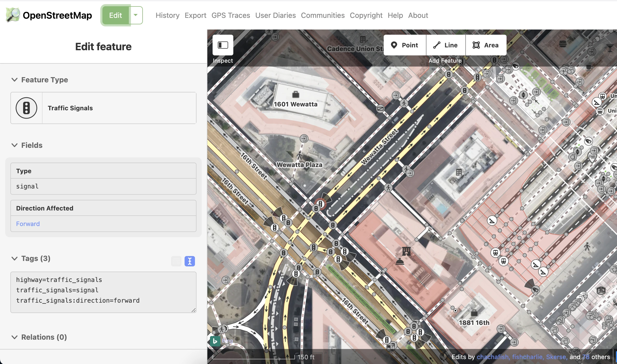Collapse the Tags (3) section
The height and width of the screenshot is (364, 617).
pyautogui.click(x=15, y=258)
